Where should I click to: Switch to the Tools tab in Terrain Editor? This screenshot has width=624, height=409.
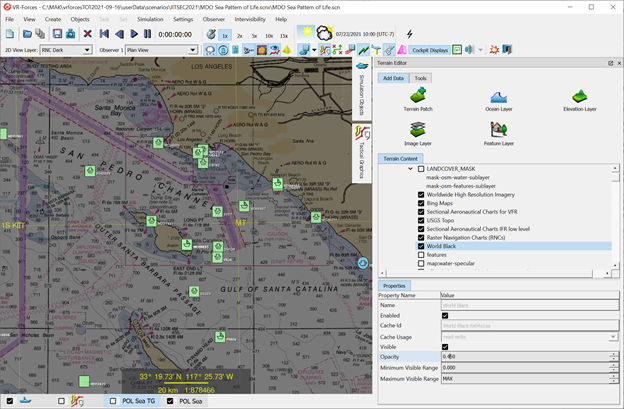[x=420, y=78]
